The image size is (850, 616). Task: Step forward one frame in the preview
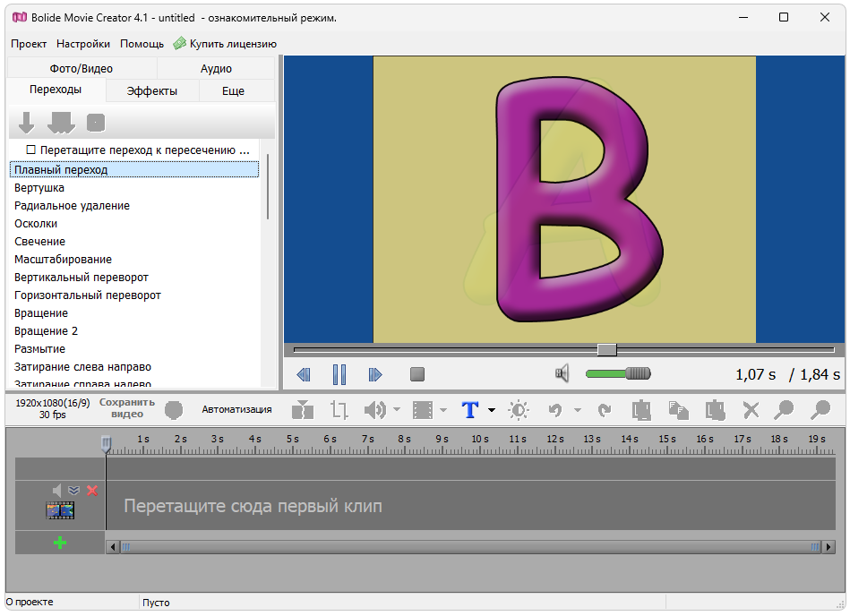tap(375, 374)
